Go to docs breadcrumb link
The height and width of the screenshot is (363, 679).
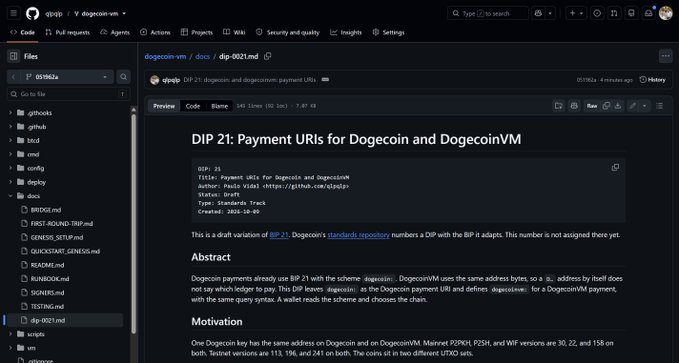coord(202,56)
